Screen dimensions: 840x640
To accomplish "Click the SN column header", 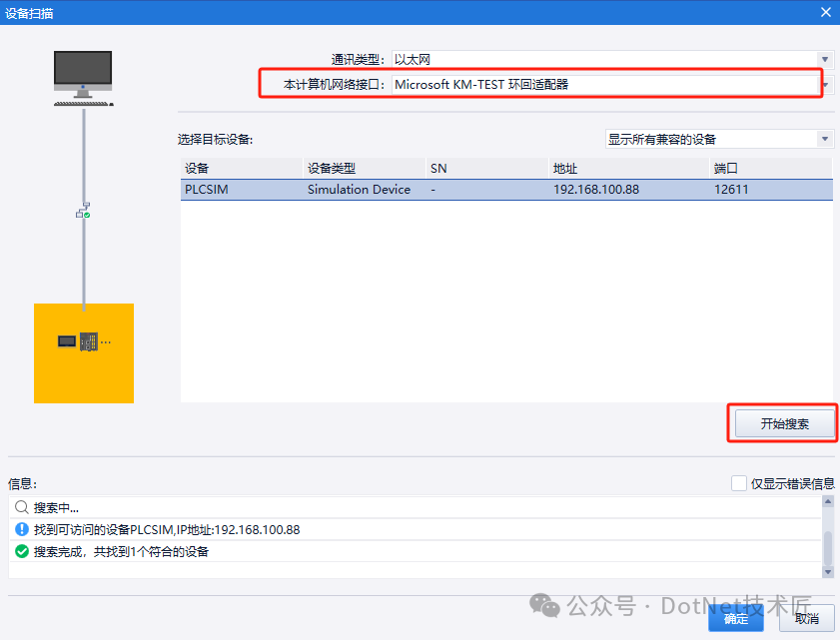I will [x=487, y=168].
